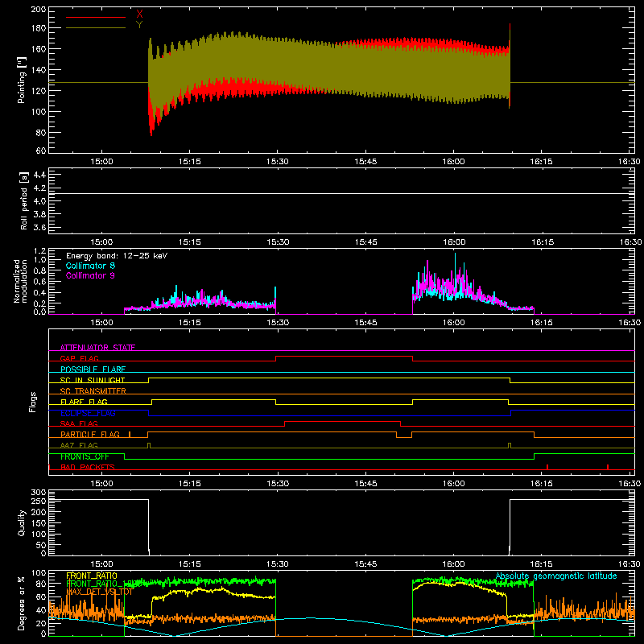644x644 pixels.
Task: Click the 'Degrees or %' axis title
Action: (22, 604)
